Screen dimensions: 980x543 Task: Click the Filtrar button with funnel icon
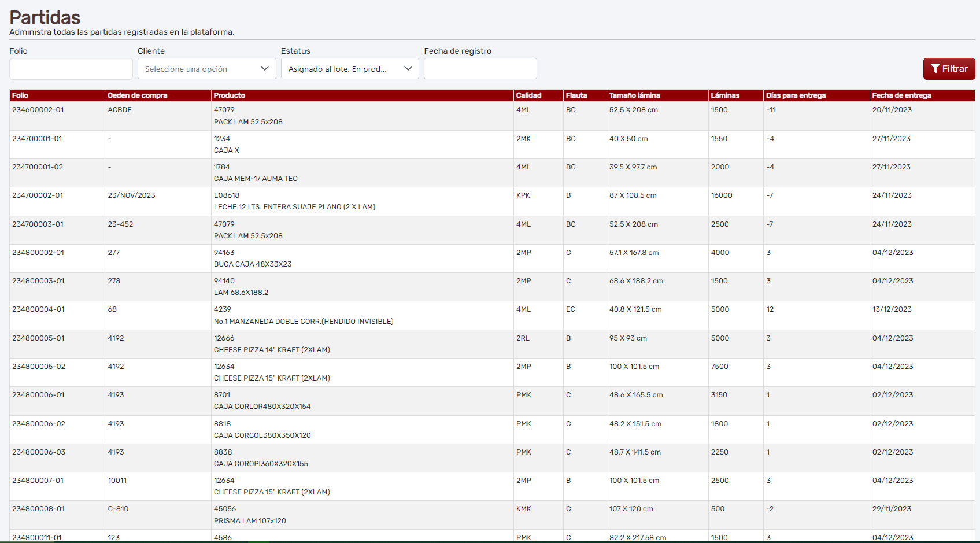click(x=949, y=69)
